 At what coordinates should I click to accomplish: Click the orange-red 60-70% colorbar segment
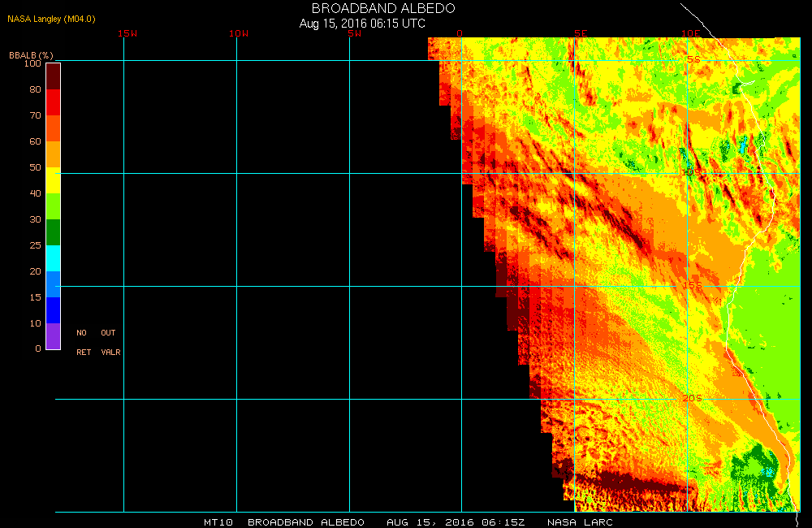(x=54, y=128)
